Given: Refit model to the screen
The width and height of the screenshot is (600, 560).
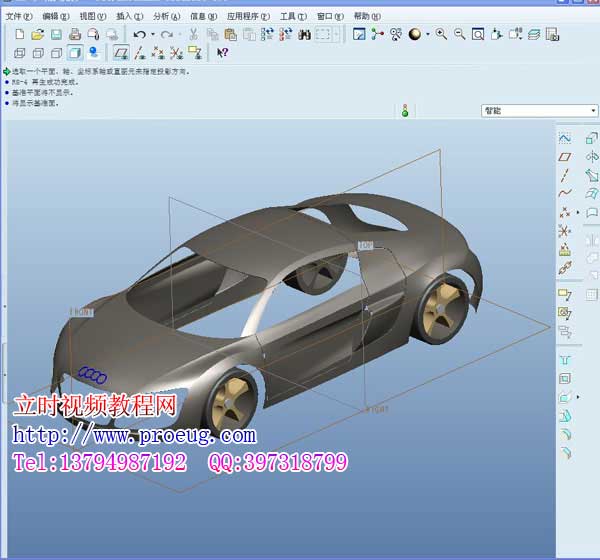Looking at the screenshot, I should pos(478,34).
